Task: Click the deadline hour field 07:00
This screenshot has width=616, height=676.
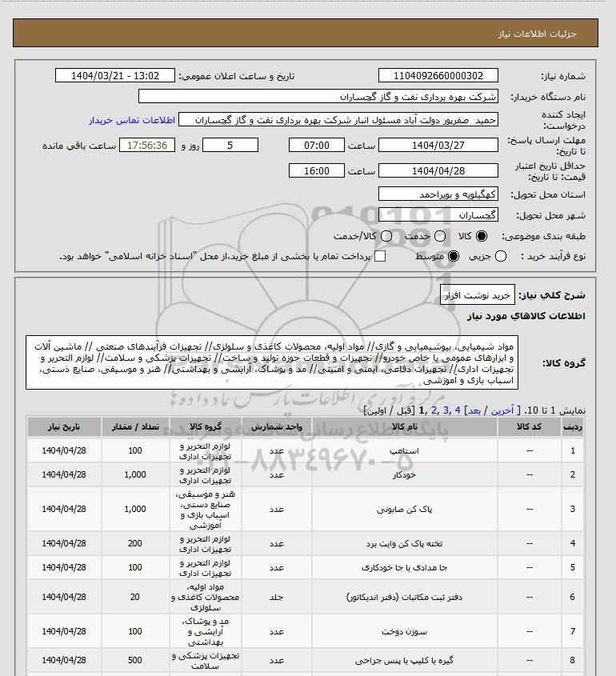Action: click(317, 146)
